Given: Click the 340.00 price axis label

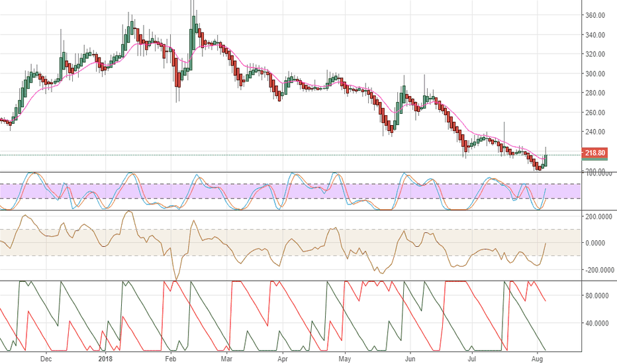Looking at the screenshot, I should pyautogui.click(x=595, y=34).
